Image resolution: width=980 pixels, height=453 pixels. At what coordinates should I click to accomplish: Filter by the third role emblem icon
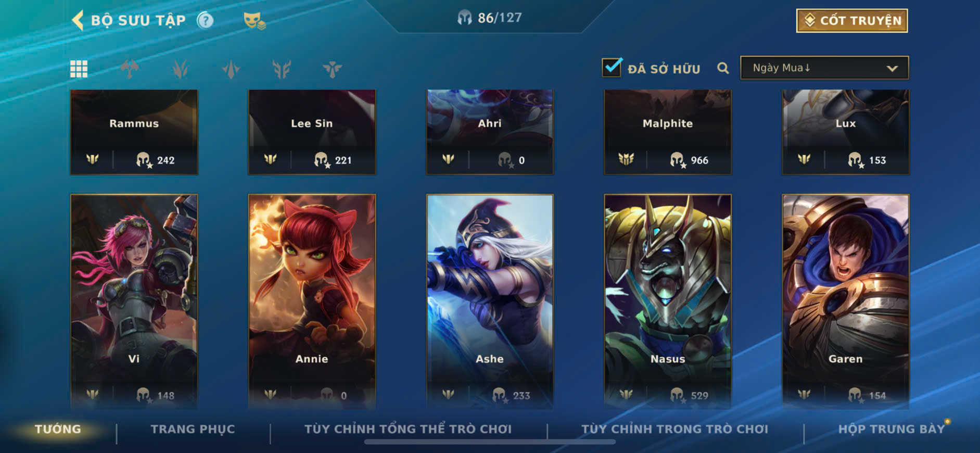point(231,69)
